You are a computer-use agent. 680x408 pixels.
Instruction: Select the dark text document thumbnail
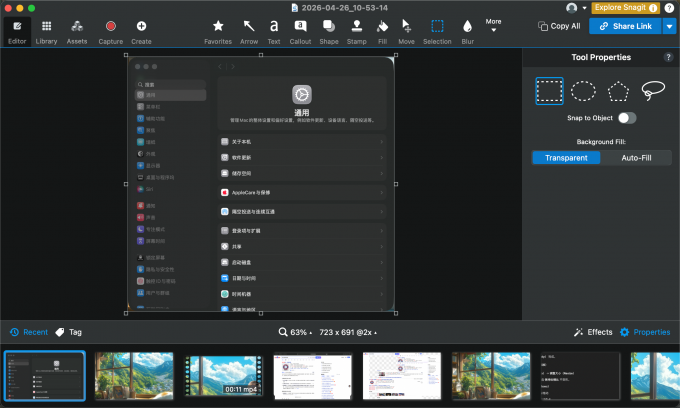580,376
